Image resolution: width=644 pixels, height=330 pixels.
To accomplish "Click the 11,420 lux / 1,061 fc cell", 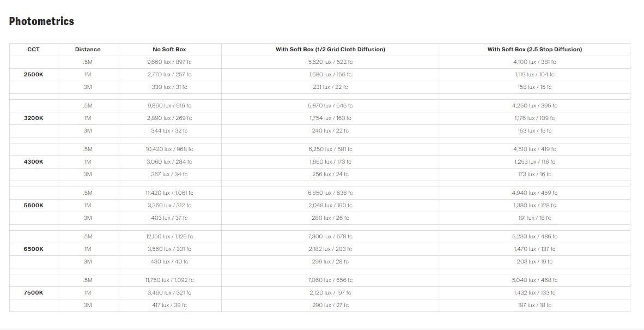I will point(169,193).
